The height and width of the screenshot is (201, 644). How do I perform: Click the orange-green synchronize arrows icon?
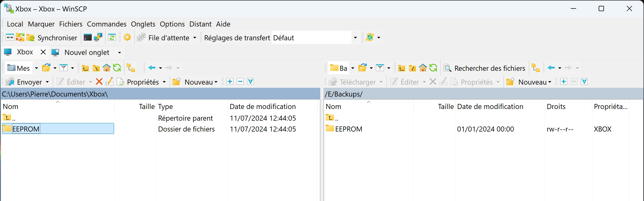[20, 37]
